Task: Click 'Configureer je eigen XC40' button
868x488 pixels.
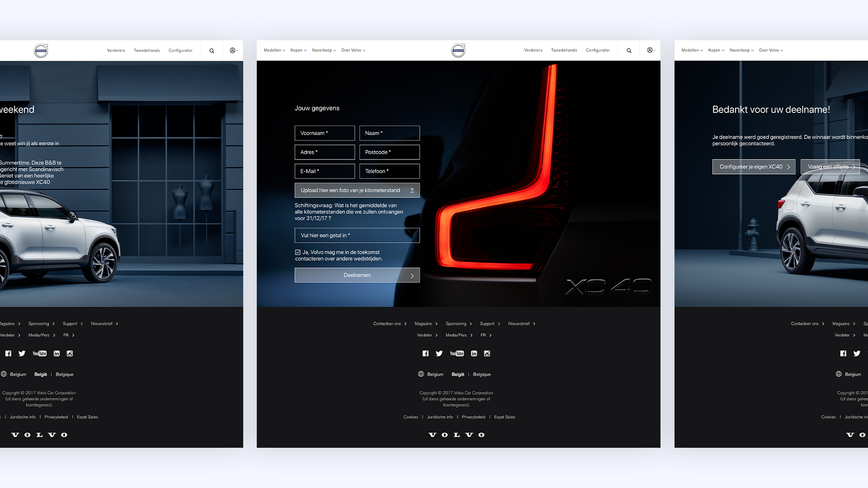Action: click(x=754, y=167)
